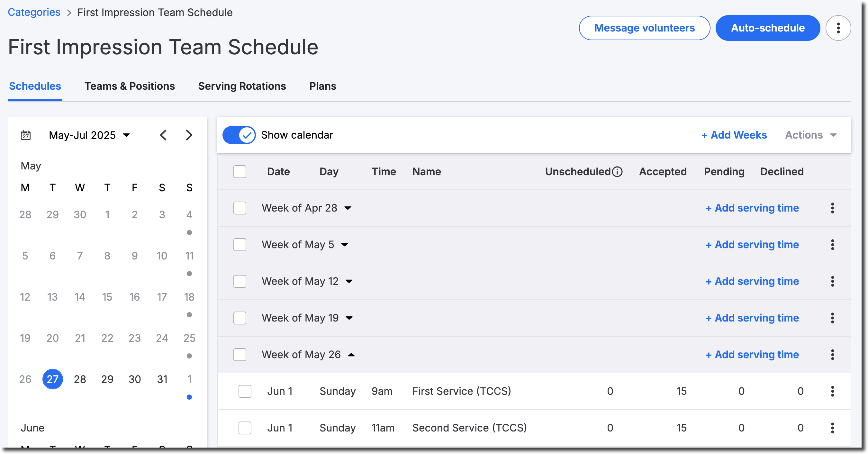Open the page-level three-dot overflow menu
This screenshot has width=868, height=454.
[x=838, y=28]
